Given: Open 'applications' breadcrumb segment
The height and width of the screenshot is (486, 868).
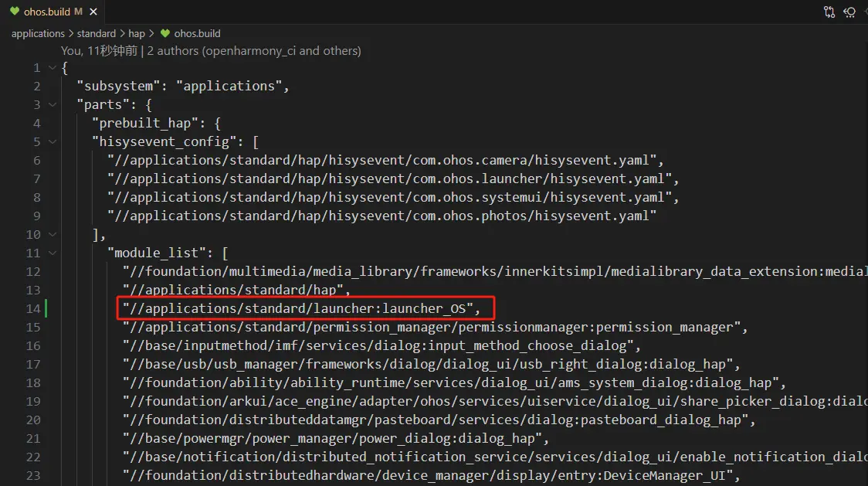Looking at the screenshot, I should coord(38,34).
